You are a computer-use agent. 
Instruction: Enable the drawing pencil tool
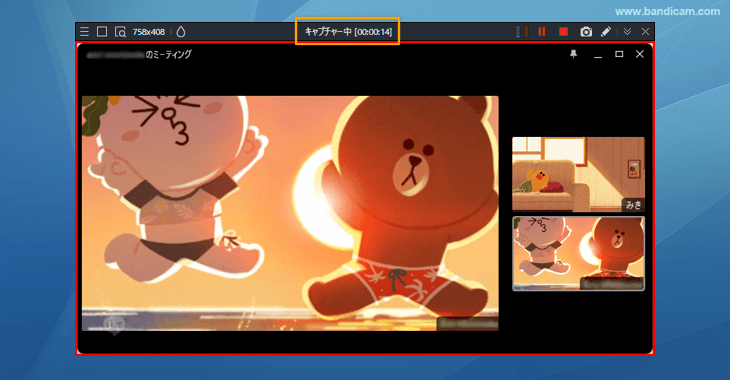click(x=606, y=32)
